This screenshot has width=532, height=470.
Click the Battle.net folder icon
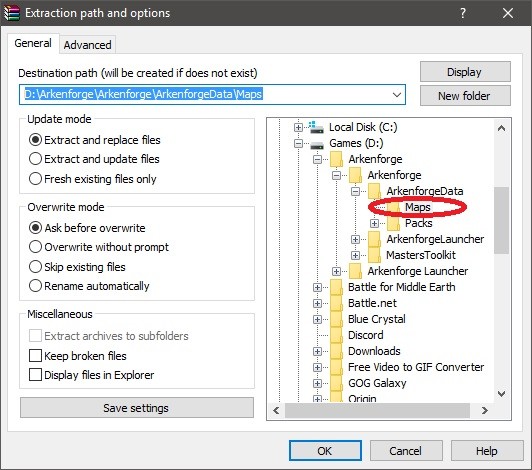pyautogui.click(x=336, y=303)
